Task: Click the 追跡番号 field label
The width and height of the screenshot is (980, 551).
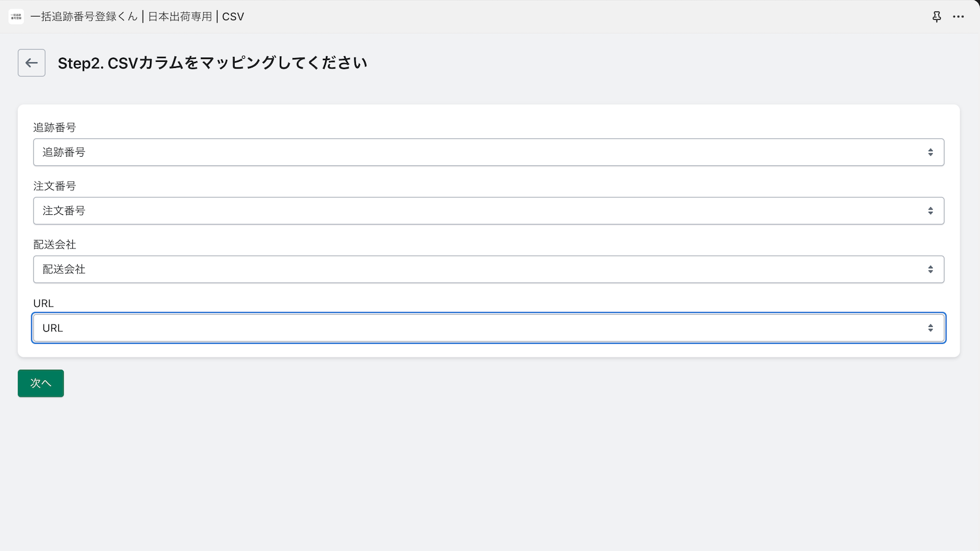Action: click(x=54, y=127)
